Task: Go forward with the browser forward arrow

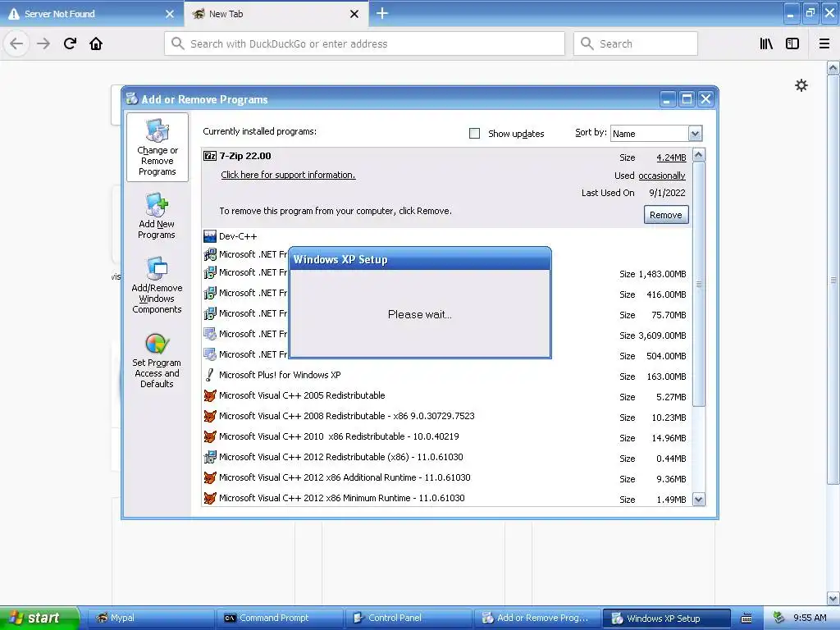Action: click(43, 43)
